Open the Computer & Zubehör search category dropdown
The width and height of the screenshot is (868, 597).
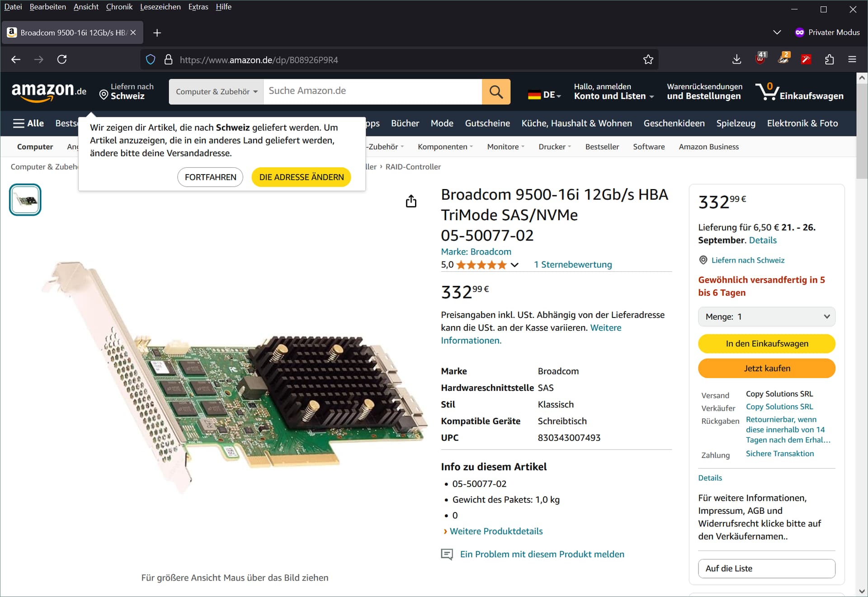click(x=216, y=92)
